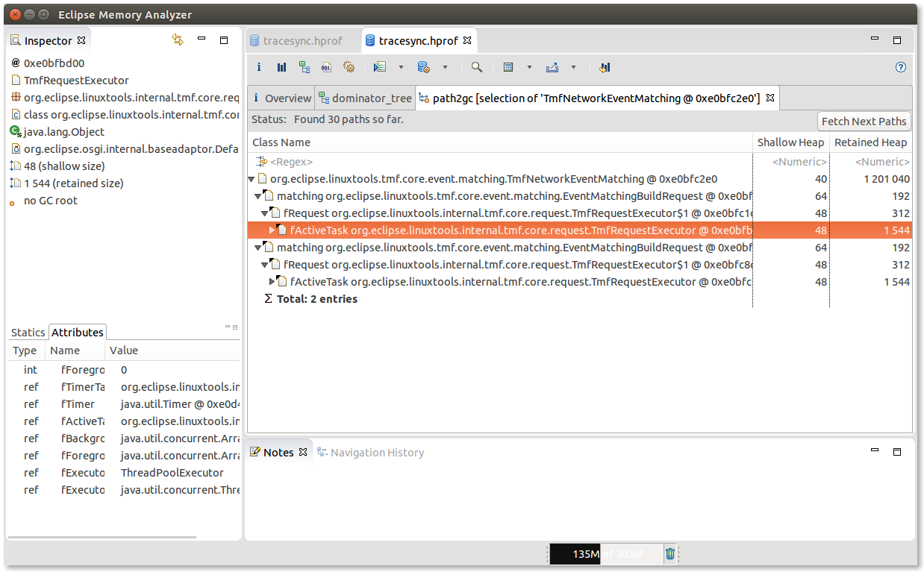Image resolution: width=924 pixels, height=572 pixels.
Task: Minimize the Inspector view
Action: point(202,39)
